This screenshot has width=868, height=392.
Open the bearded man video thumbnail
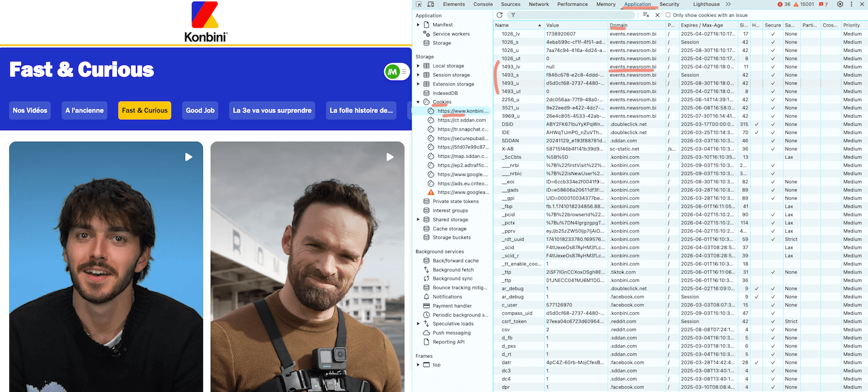[x=307, y=267]
